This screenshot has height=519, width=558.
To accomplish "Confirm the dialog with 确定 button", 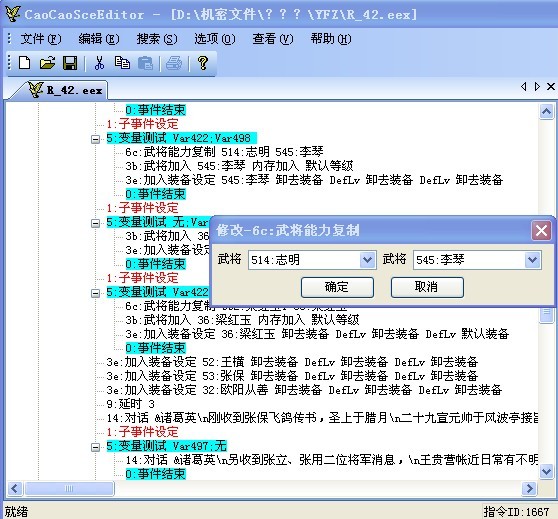I will [337, 287].
